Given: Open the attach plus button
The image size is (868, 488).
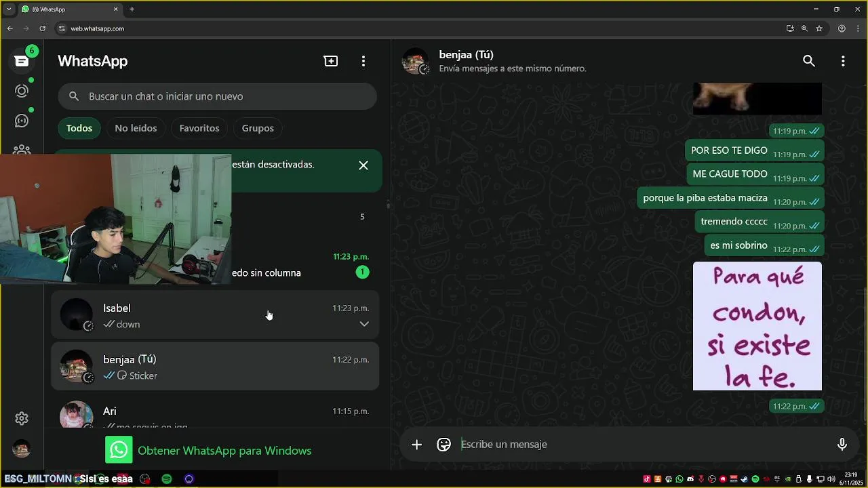Looking at the screenshot, I should tap(416, 445).
